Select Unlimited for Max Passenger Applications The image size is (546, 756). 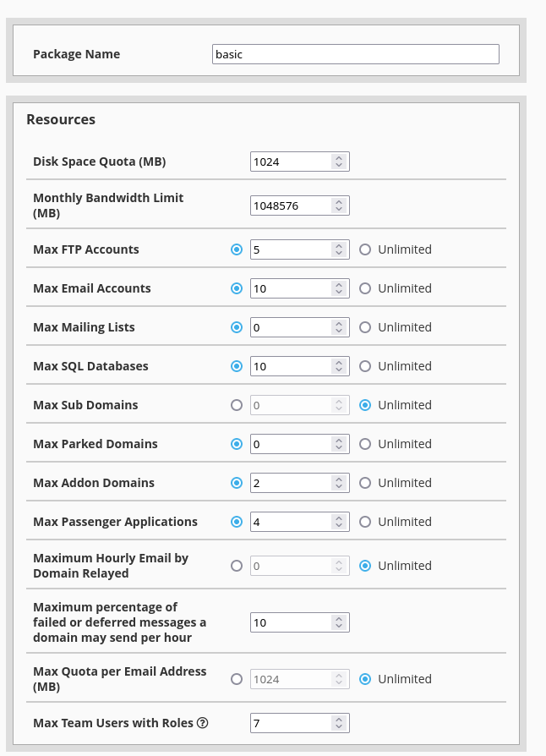(x=365, y=522)
